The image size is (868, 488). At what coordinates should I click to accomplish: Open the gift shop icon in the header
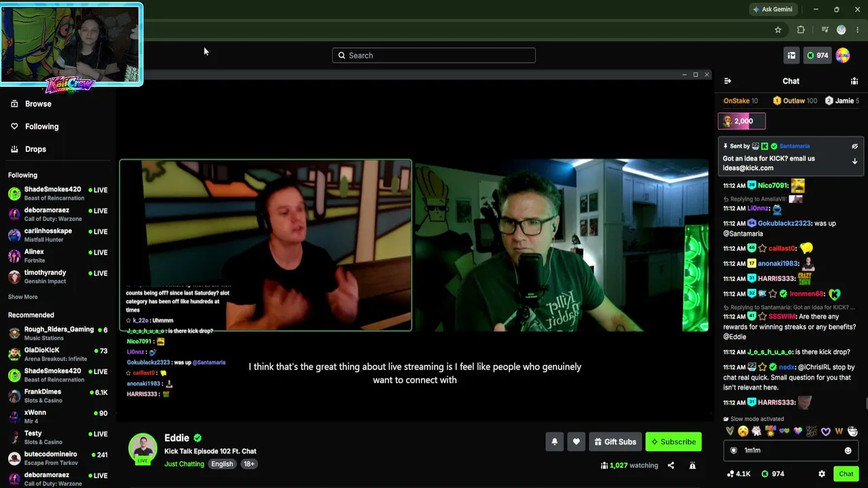point(791,56)
